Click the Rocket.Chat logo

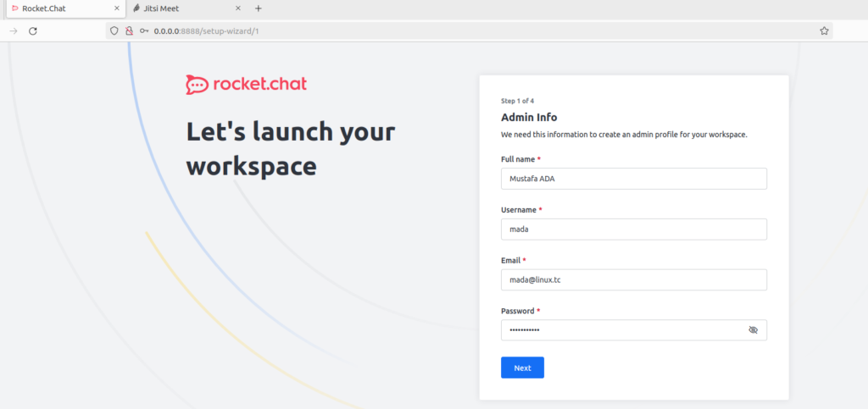point(246,84)
